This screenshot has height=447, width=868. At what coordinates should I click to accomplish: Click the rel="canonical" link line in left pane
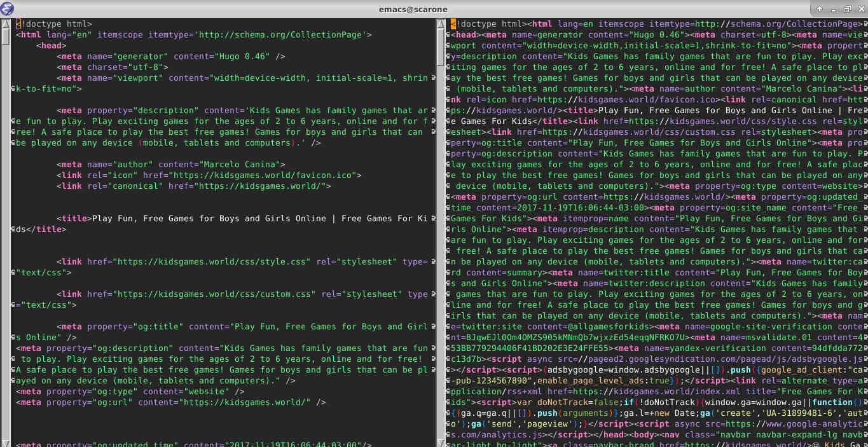click(x=194, y=186)
